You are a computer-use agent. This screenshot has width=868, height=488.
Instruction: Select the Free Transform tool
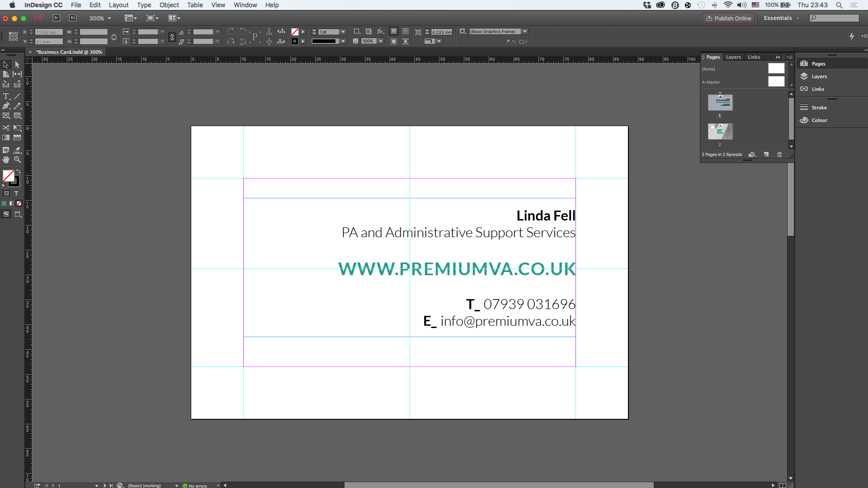point(17,128)
